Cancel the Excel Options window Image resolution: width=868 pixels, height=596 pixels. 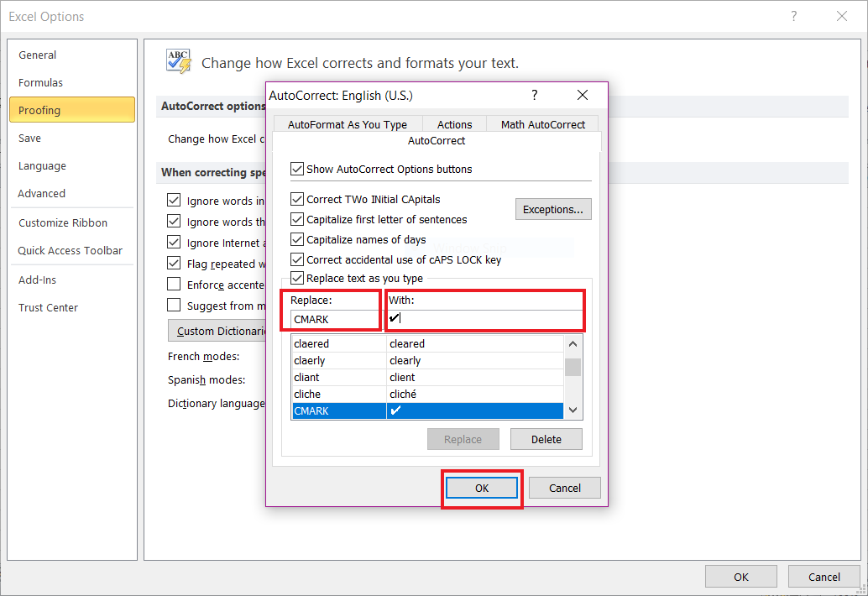click(x=824, y=577)
